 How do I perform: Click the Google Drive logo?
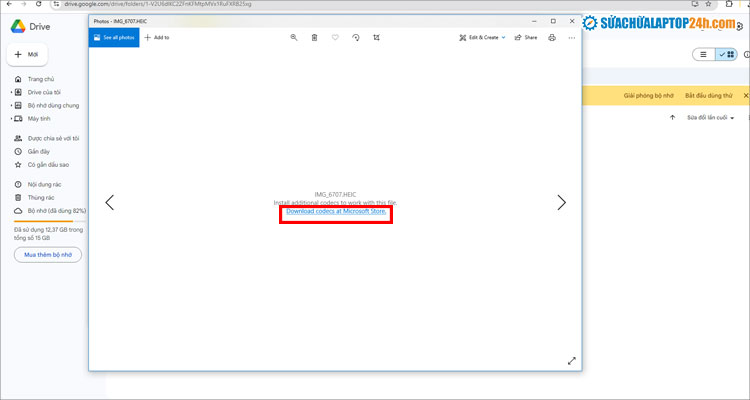point(18,27)
